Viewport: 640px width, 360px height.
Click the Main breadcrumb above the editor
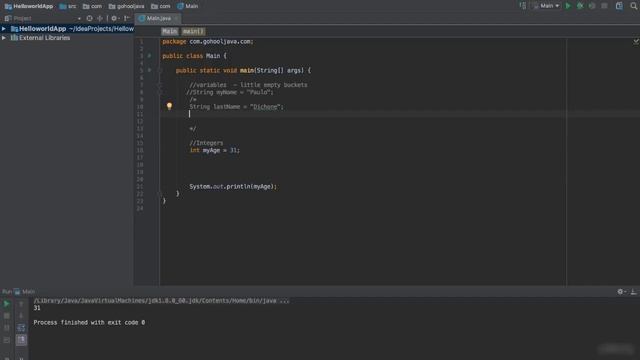pos(169,31)
